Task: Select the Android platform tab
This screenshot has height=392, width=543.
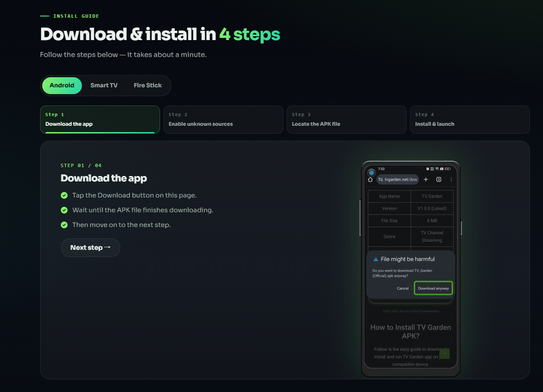Action: point(62,86)
